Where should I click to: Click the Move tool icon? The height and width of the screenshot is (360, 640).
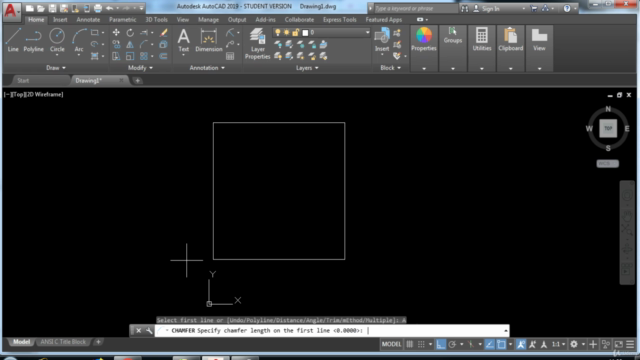point(116,33)
